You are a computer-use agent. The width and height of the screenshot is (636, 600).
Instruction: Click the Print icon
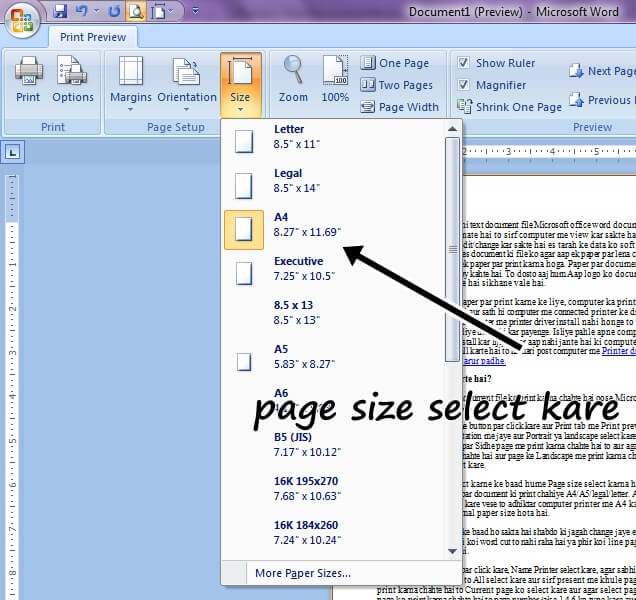click(28, 79)
